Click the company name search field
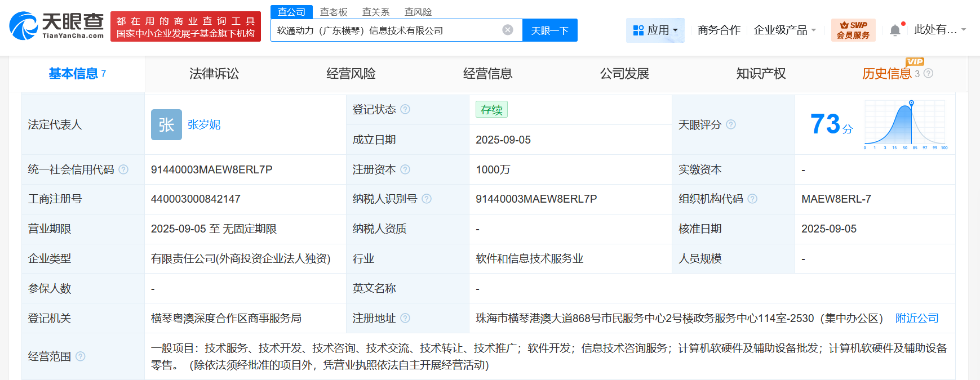Screen dimensions: 980x380 (x=386, y=30)
